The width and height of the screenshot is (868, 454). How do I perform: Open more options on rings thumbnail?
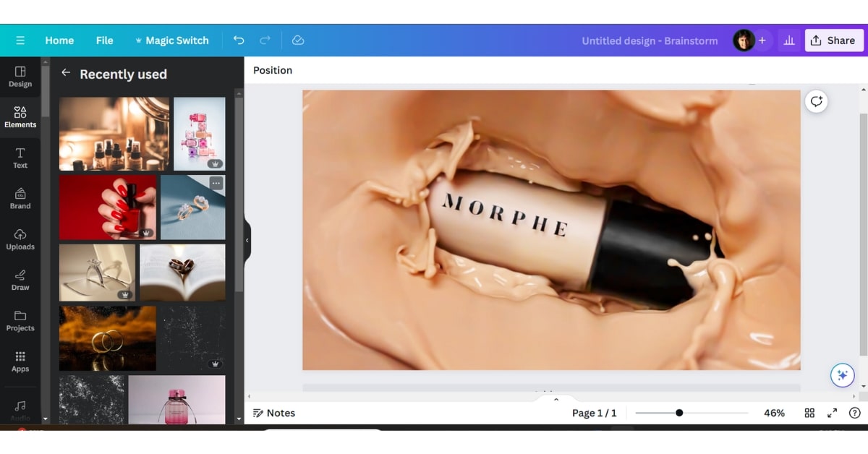click(216, 184)
